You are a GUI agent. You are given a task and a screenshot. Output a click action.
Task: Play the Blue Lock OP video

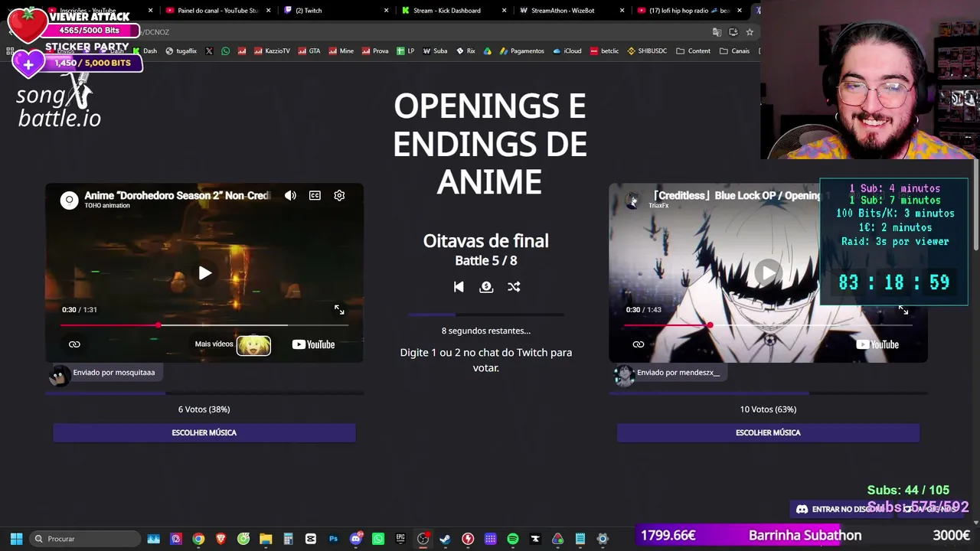tap(768, 273)
